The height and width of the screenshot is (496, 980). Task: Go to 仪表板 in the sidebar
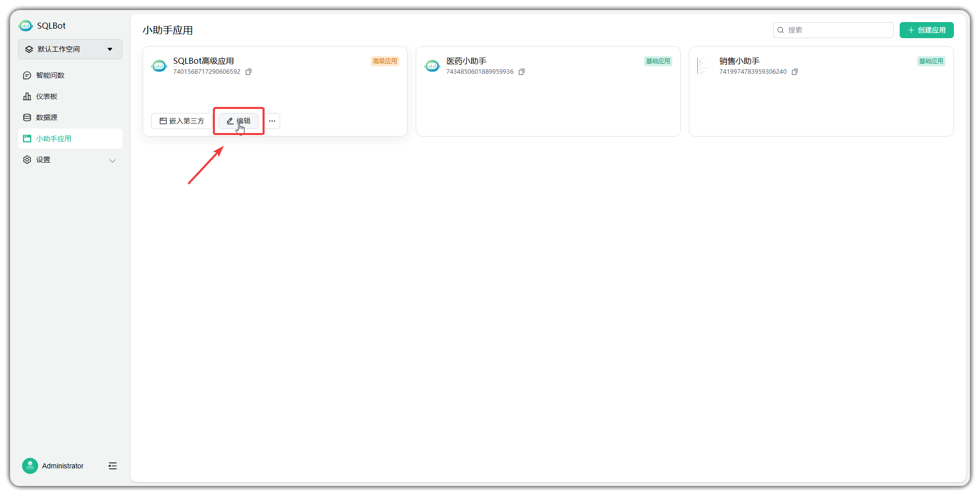(47, 96)
